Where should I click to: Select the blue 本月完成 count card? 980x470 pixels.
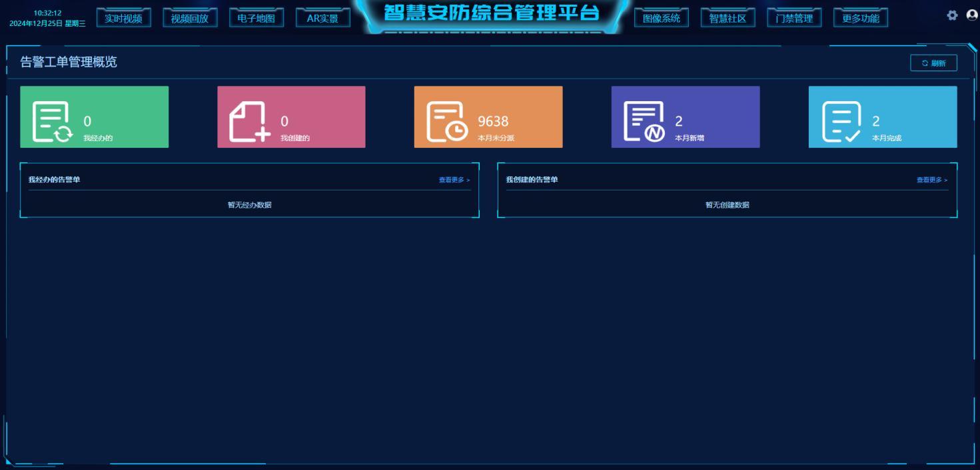tap(883, 117)
